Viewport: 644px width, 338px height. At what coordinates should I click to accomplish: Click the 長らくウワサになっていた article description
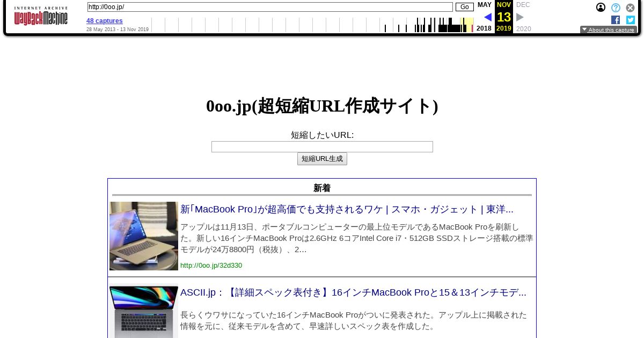[354, 320]
